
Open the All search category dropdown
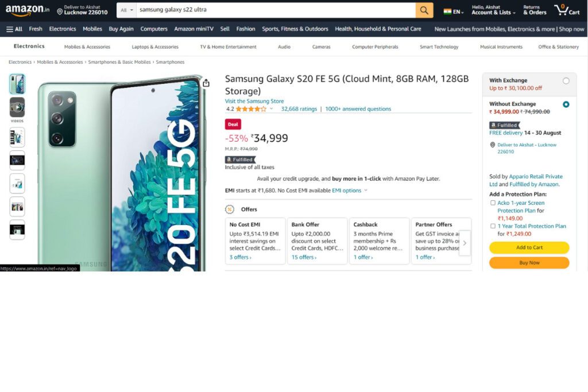pyautogui.click(x=127, y=10)
